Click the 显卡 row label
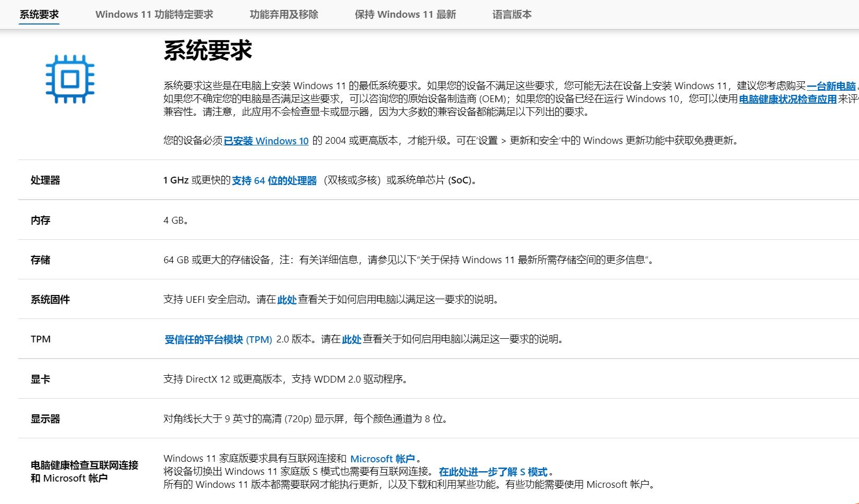The image size is (859, 504). (x=40, y=379)
